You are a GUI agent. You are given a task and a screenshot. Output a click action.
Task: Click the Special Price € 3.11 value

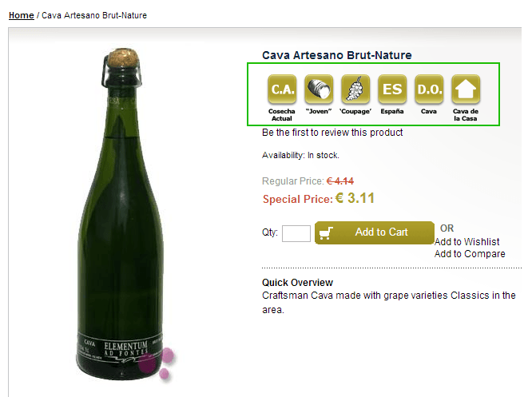tap(355, 198)
